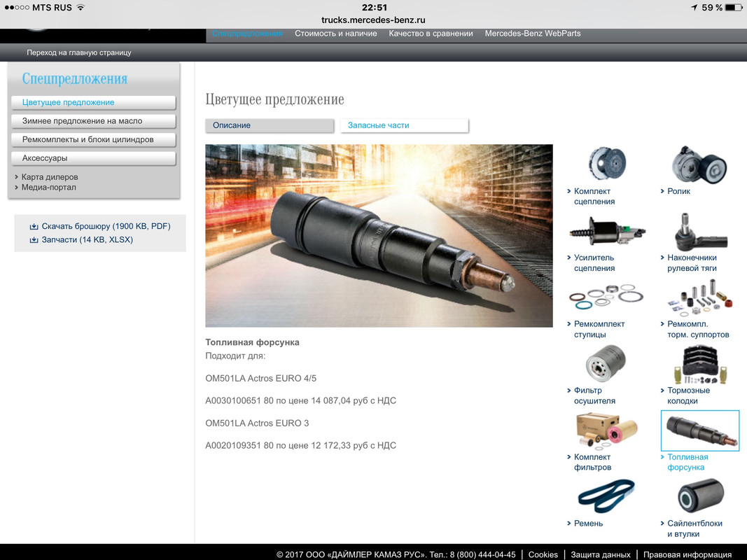The height and width of the screenshot is (560, 747).
Task: Open the belt (Ремень) product image
Action: [x=606, y=496]
